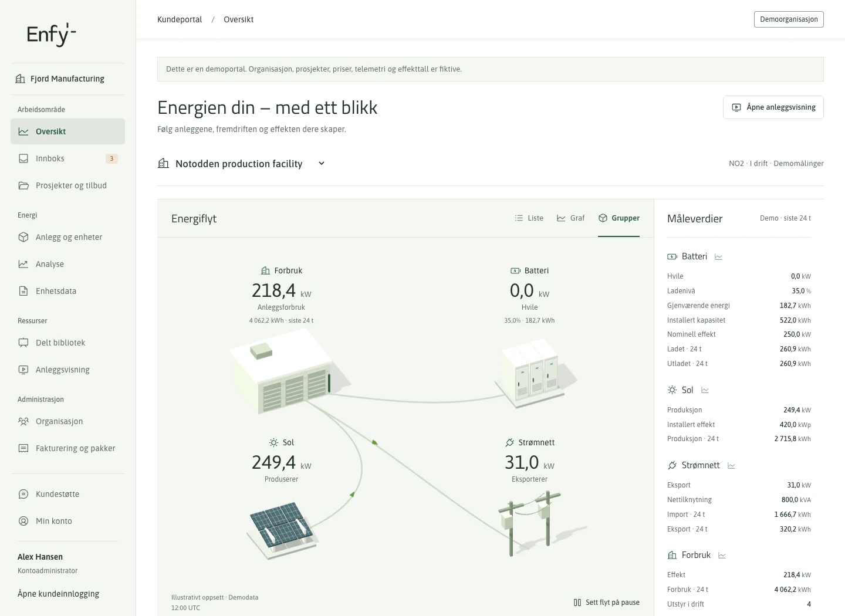Click the 249,4 kW Sol value in Energiflyt
Screen dimensions: 845x616
(x=281, y=462)
